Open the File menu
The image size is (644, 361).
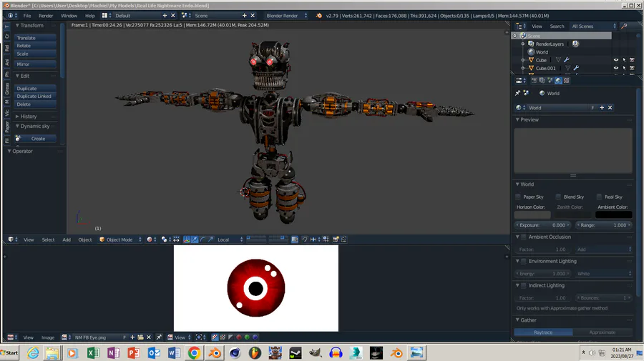27,16
